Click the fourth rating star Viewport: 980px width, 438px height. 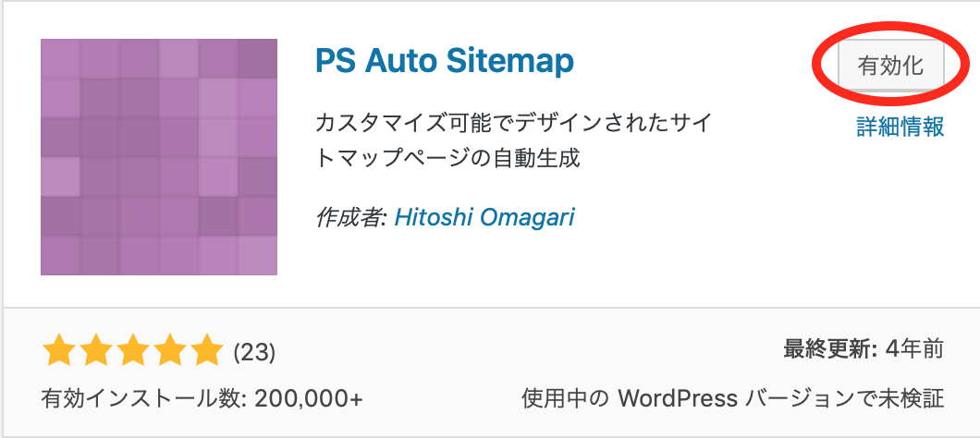tap(169, 351)
